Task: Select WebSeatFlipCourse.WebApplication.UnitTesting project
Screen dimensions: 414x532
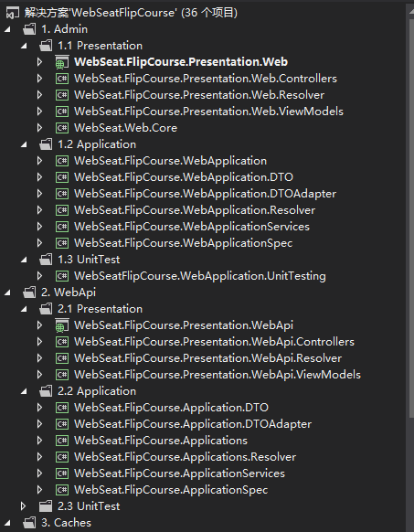Action: click(200, 276)
